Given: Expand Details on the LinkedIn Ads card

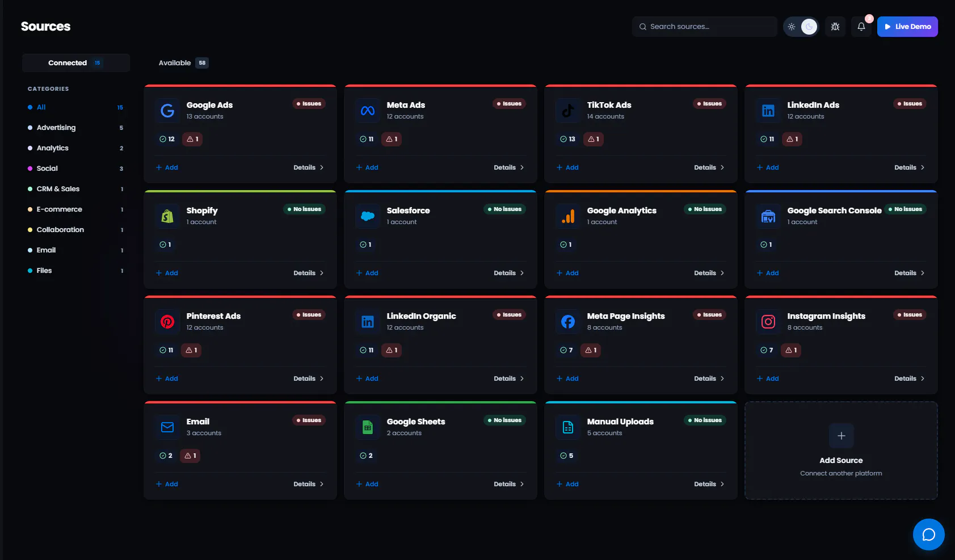Looking at the screenshot, I should (x=910, y=167).
